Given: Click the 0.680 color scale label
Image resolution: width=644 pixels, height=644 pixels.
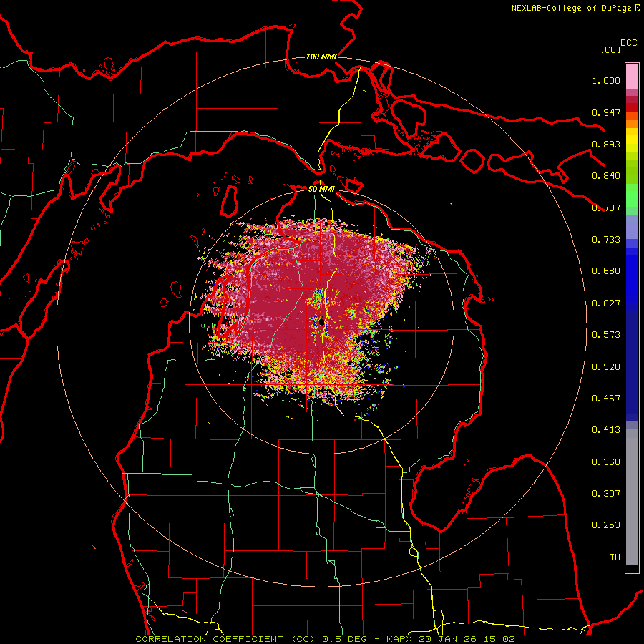Looking at the screenshot, I should click(x=606, y=271).
